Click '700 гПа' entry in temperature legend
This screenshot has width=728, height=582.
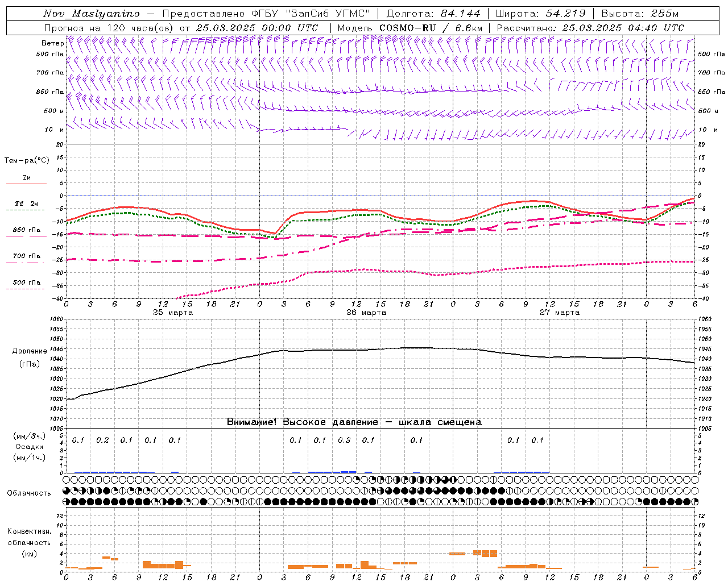(x=27, y=256)
